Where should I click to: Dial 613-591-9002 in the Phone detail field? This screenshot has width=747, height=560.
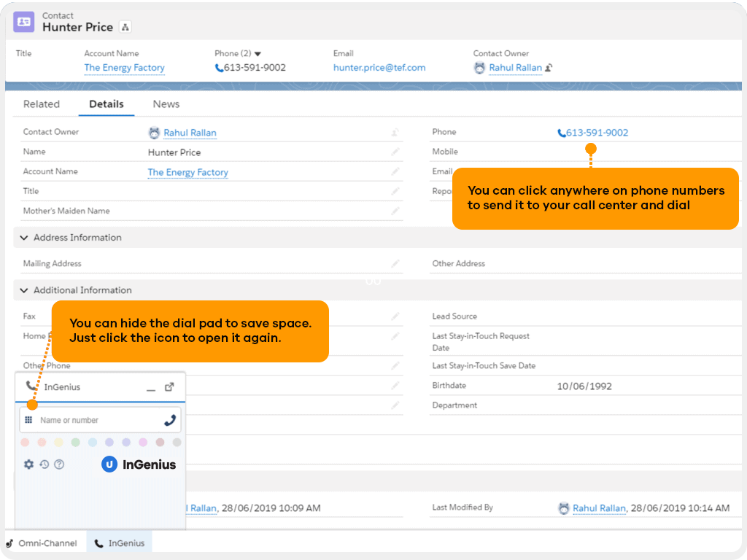[x=593, y=133]
